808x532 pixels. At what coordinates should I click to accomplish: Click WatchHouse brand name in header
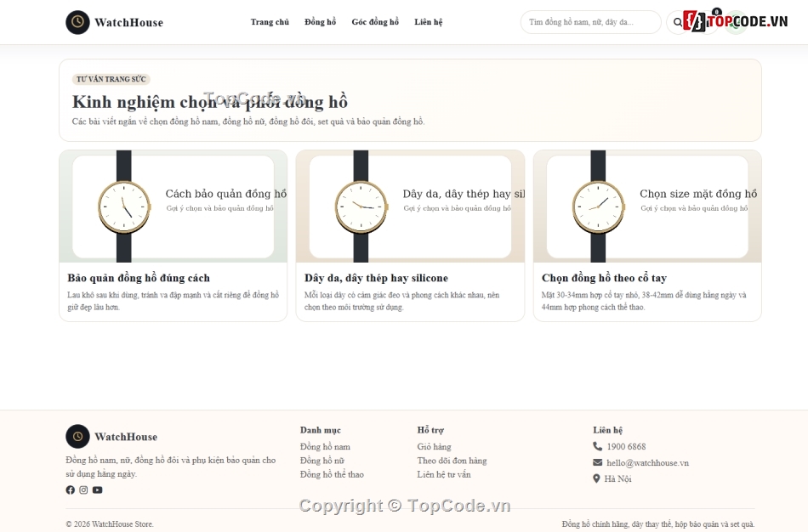pyautogui.click(x=128, y=23)
